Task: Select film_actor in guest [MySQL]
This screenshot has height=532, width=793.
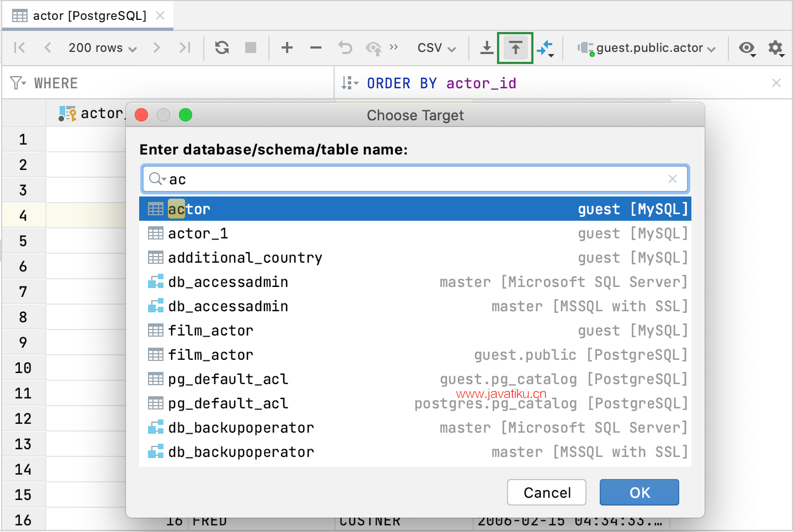Action: [x=415, y=331]
